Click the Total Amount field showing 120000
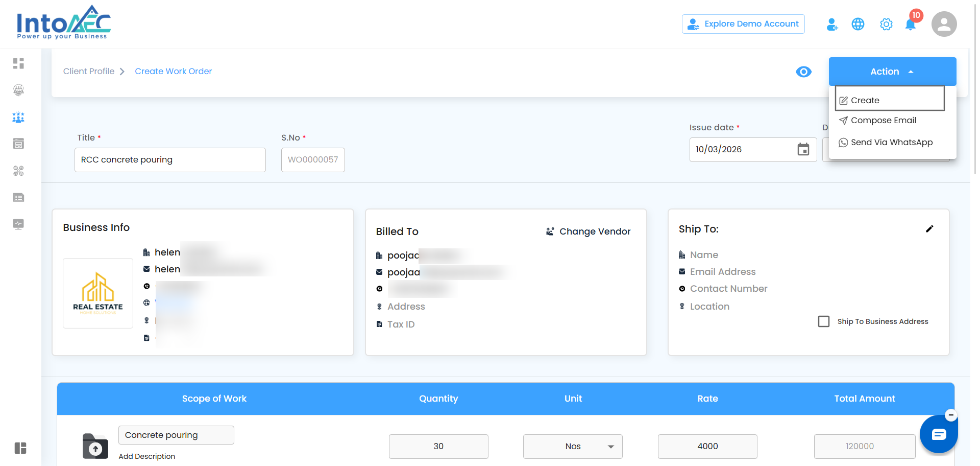Screen dimensions: 980x466 (x=865, y=447)
